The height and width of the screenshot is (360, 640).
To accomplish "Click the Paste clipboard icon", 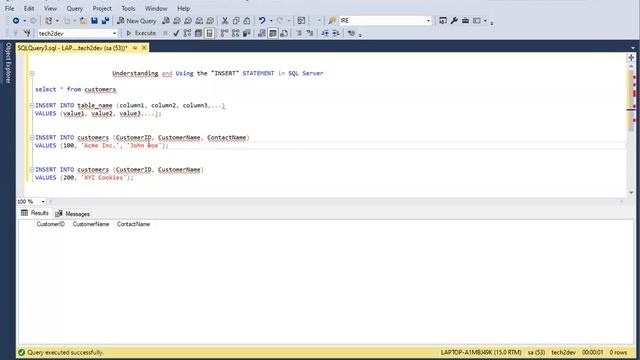I will point(247,20).
